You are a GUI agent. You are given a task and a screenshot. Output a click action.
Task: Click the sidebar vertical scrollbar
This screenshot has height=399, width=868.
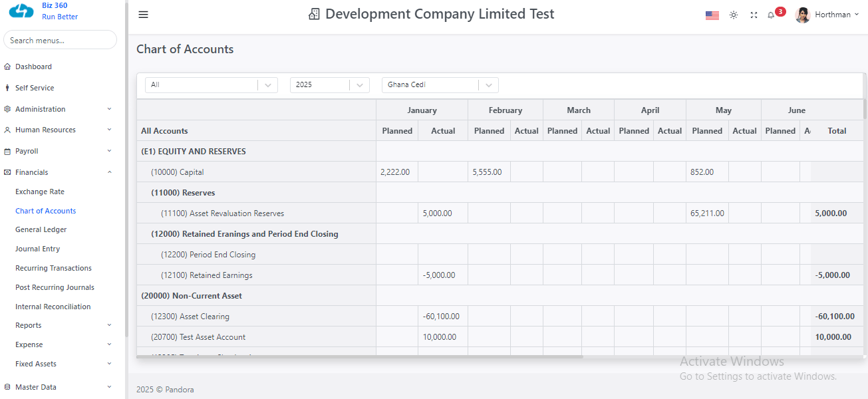click(126, 170)
